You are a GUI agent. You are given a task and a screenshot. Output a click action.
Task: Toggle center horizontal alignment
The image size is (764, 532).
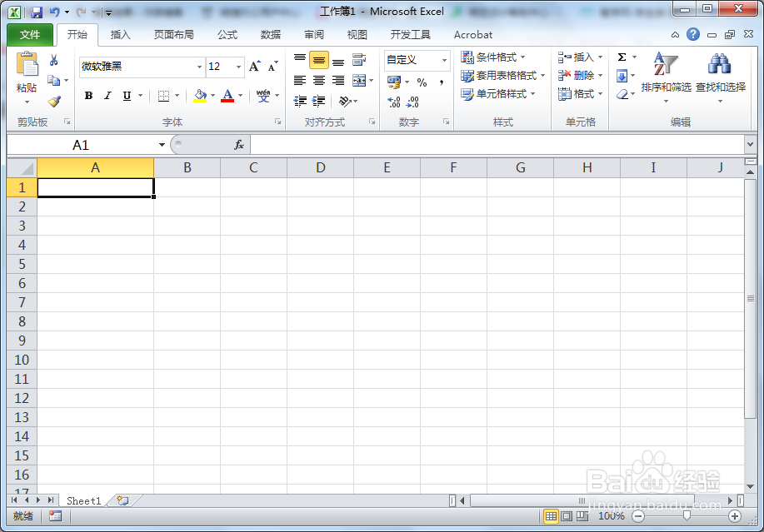pos(318,81)
